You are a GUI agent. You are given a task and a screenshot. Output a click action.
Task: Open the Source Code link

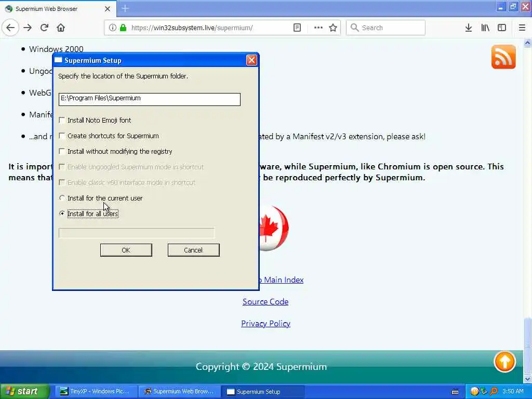coord(265,302)
